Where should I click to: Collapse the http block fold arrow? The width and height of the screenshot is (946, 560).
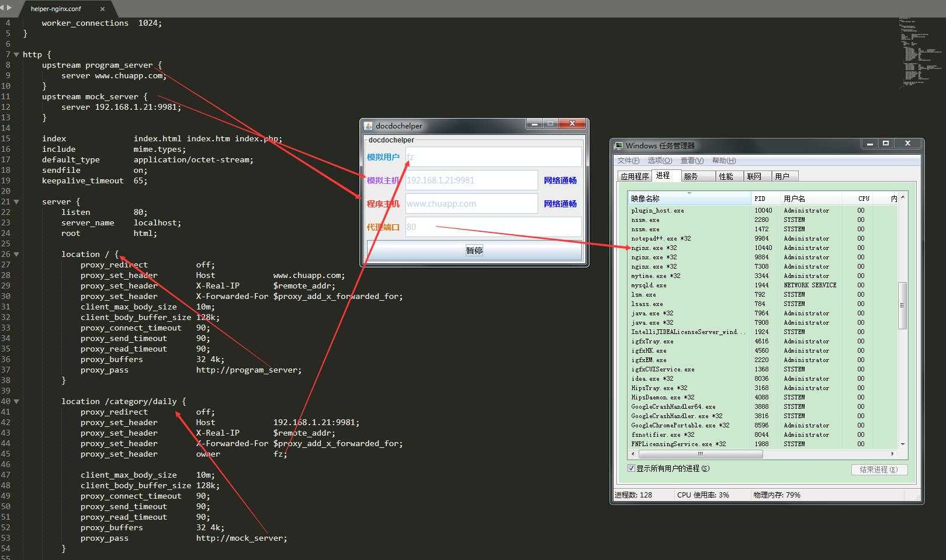[x=16, y=54]
